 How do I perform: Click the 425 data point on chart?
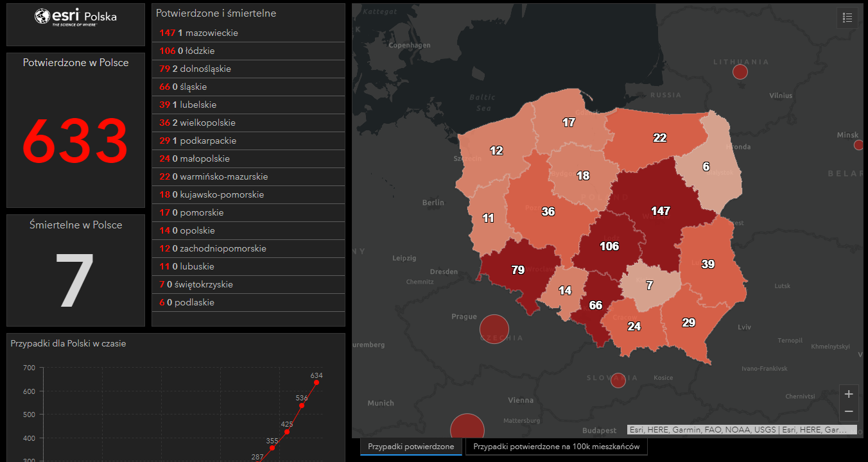click(x=287, y=432)
